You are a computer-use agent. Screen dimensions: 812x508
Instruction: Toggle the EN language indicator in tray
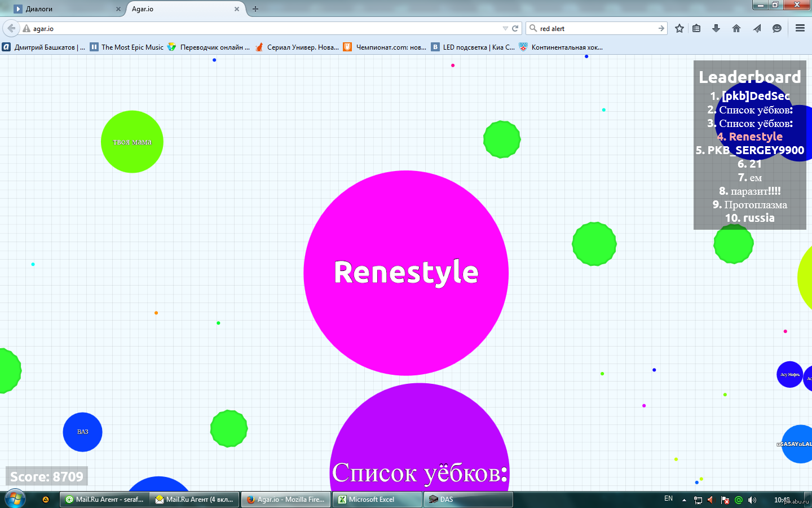668,499
